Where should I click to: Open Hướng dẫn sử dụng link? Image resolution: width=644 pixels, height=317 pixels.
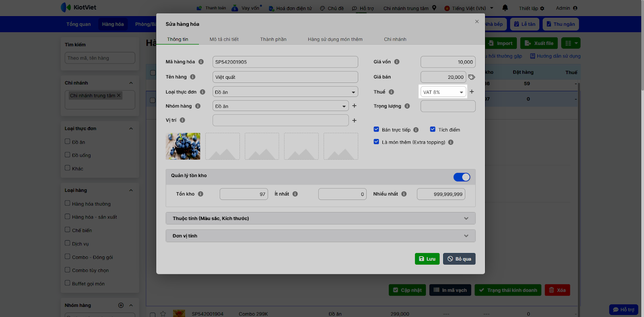555,56
